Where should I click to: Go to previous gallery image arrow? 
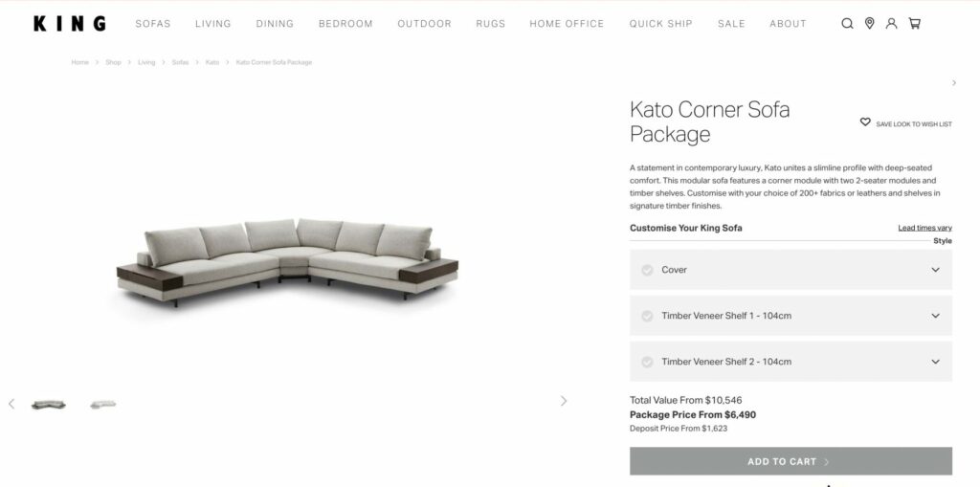click(11, 404)
